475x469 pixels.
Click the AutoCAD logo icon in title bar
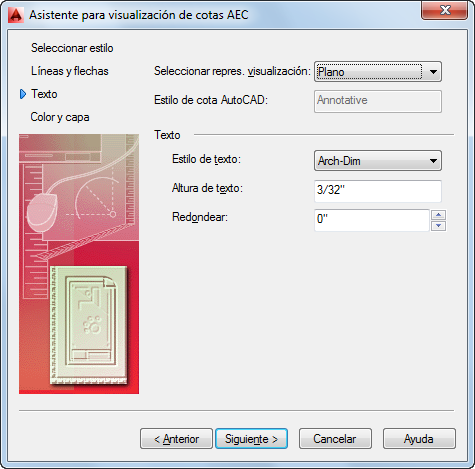pos(16,15)
